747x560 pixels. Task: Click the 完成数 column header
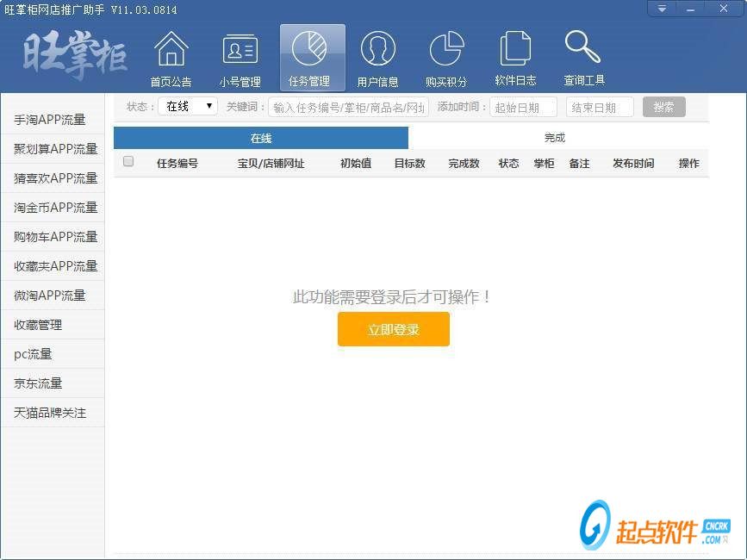(x=464, y=164)
